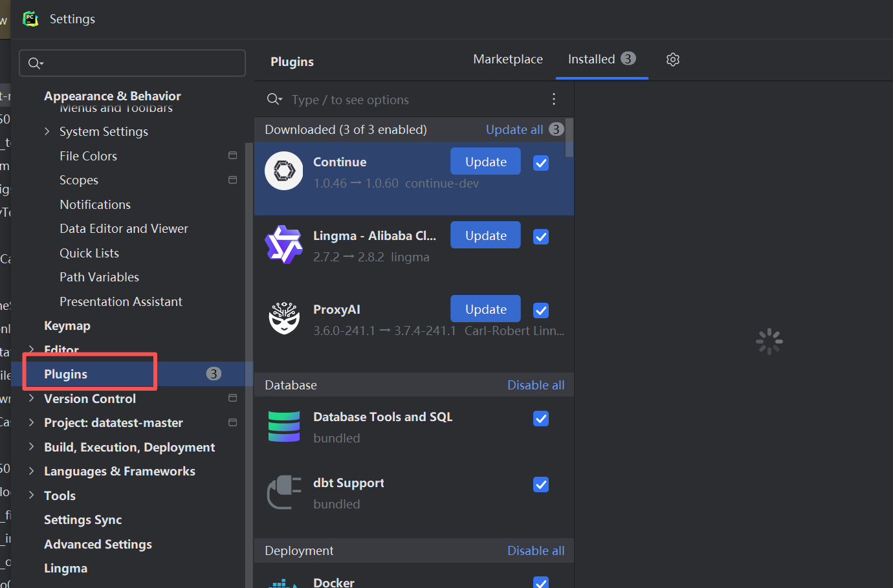Expand the Tools settings node

[x=31, y=495]
